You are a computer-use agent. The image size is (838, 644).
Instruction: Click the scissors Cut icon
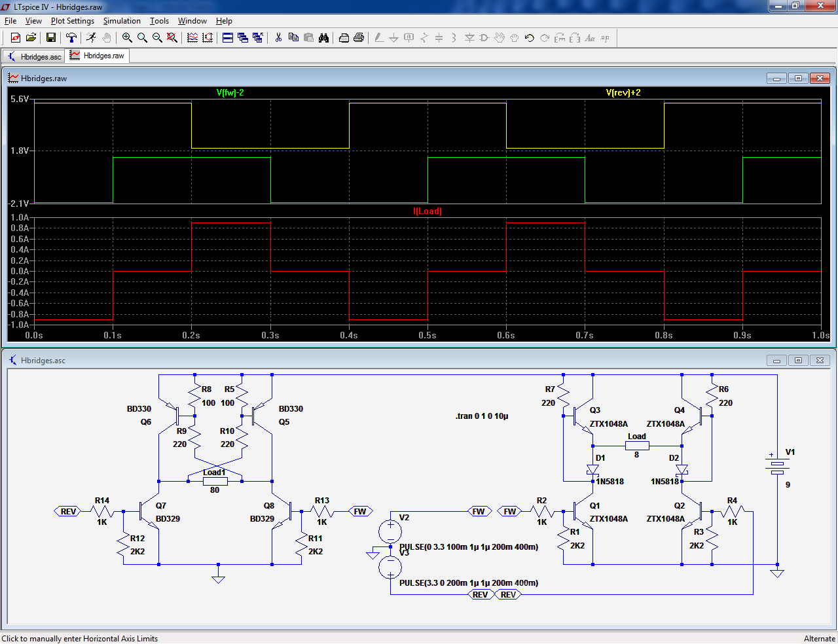pos(278,38)
